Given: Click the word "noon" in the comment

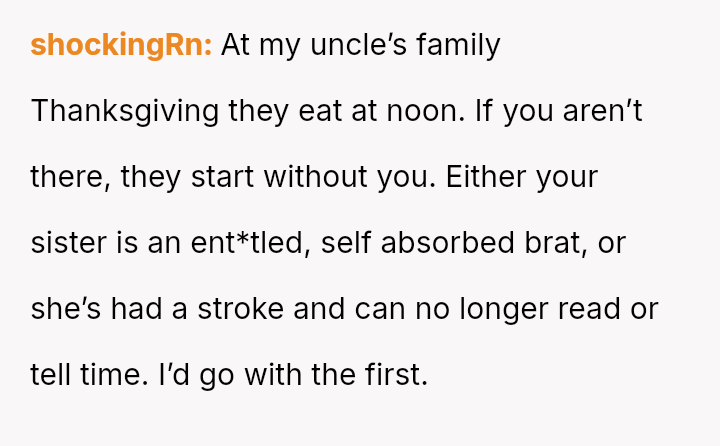Looking at the screenshot, I should pos(424,111).
